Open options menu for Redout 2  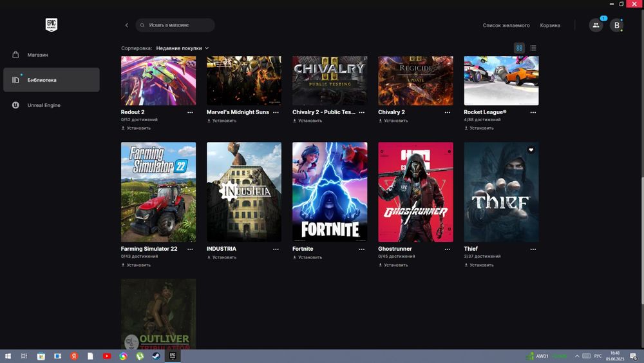190,112
